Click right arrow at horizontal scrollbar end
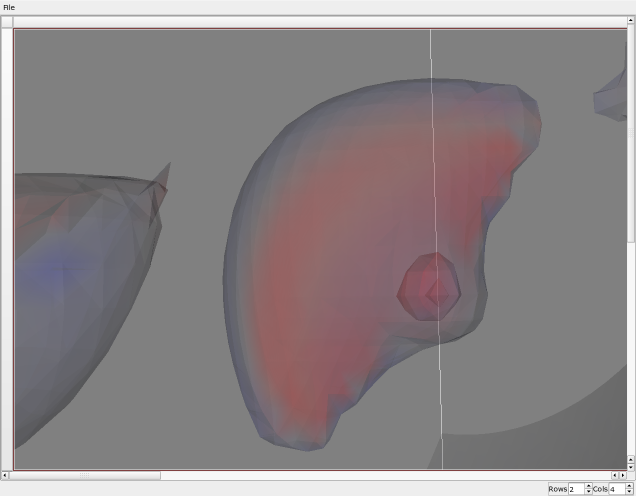The image size is (636, 496). [x=623, y=475]
